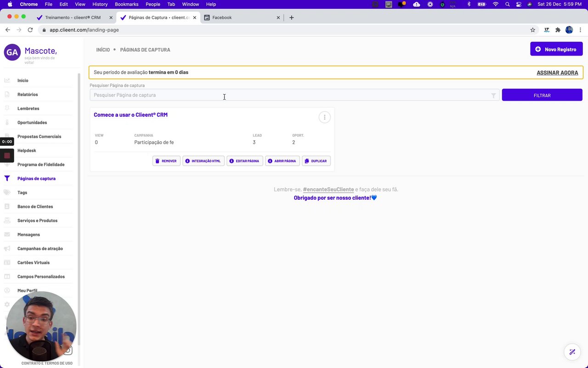588x368 pixels.
Task: Click CONTRATO E TERMOS DE USO link
Action: [47, 363]
